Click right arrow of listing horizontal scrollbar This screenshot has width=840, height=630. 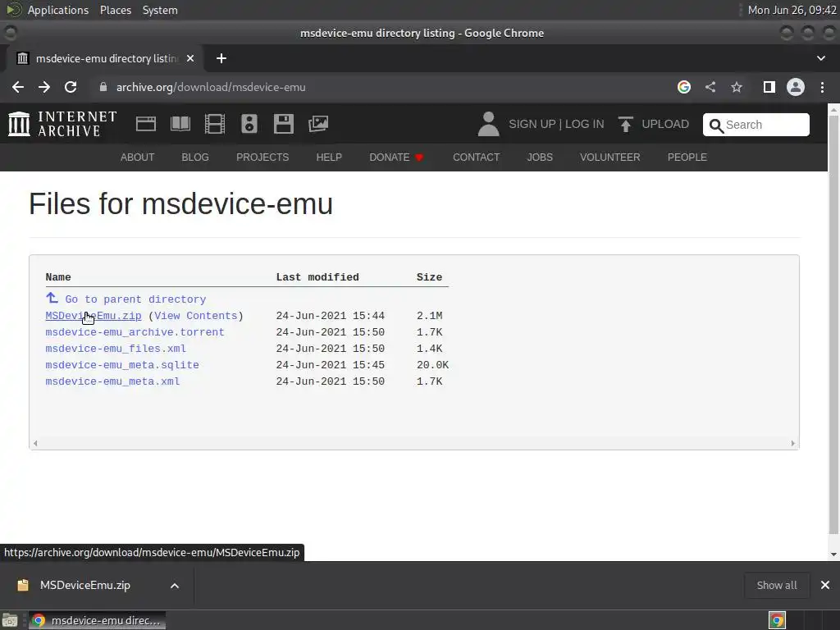[793, 443]
